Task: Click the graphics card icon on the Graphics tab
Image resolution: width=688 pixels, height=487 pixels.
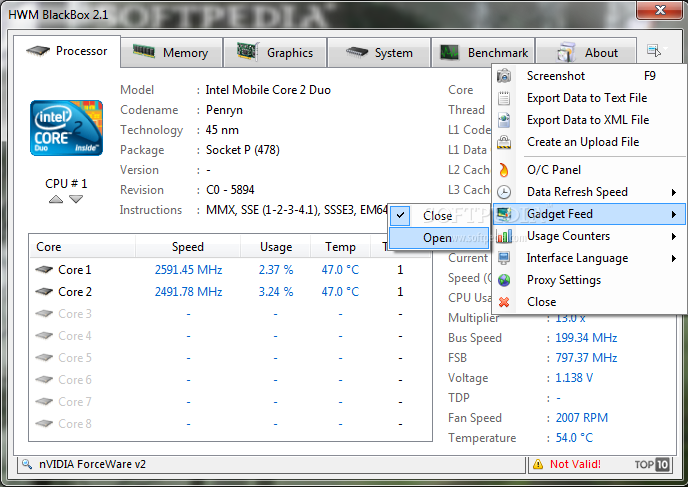Action: [x=248, y=52]
